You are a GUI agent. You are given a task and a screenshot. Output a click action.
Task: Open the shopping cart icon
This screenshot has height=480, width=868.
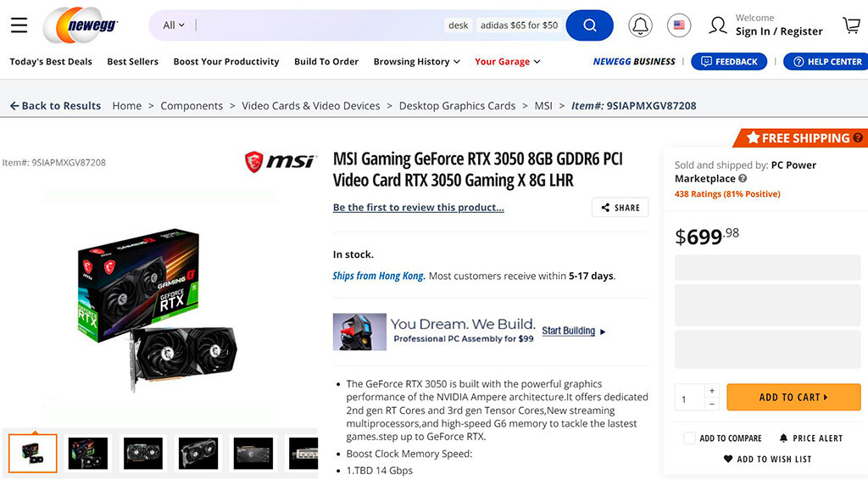(x=851, y=25)
